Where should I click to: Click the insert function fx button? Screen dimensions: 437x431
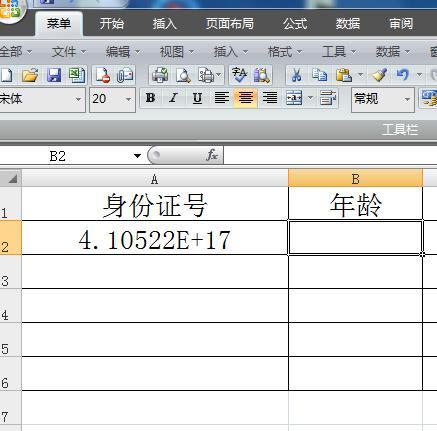(x=212, y=155)
